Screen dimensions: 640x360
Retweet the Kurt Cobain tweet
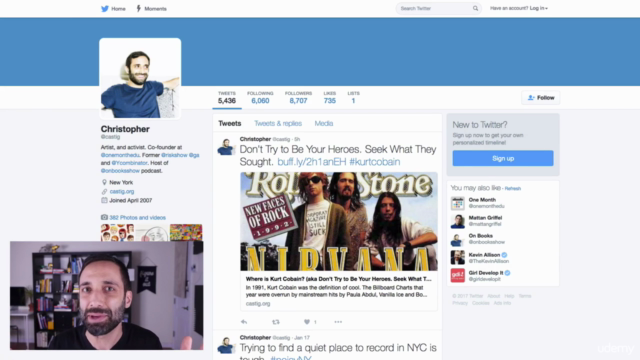[x=276, y=322]
